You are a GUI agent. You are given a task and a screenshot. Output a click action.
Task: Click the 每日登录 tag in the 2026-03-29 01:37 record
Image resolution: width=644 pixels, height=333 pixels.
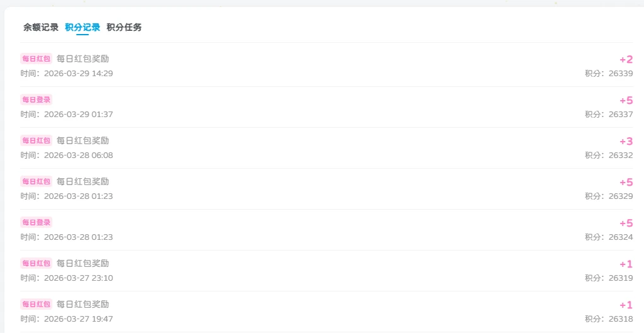click(36, 100)
